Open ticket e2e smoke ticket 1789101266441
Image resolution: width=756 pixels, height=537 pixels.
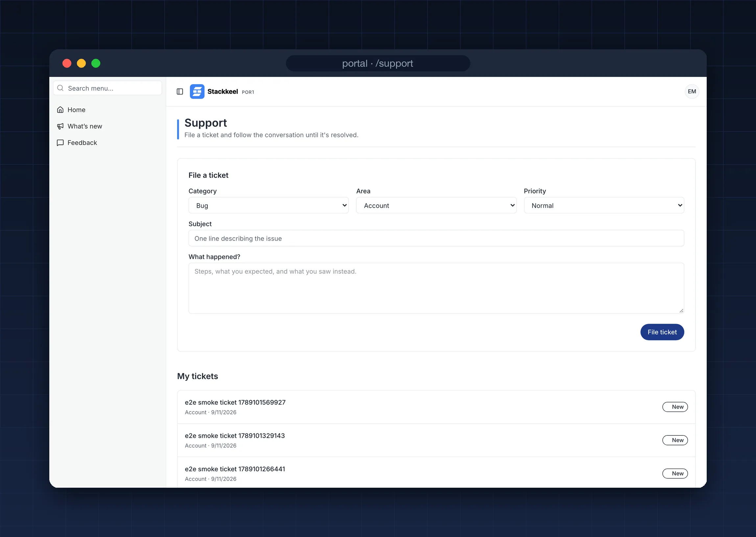(x=436, y=473)
